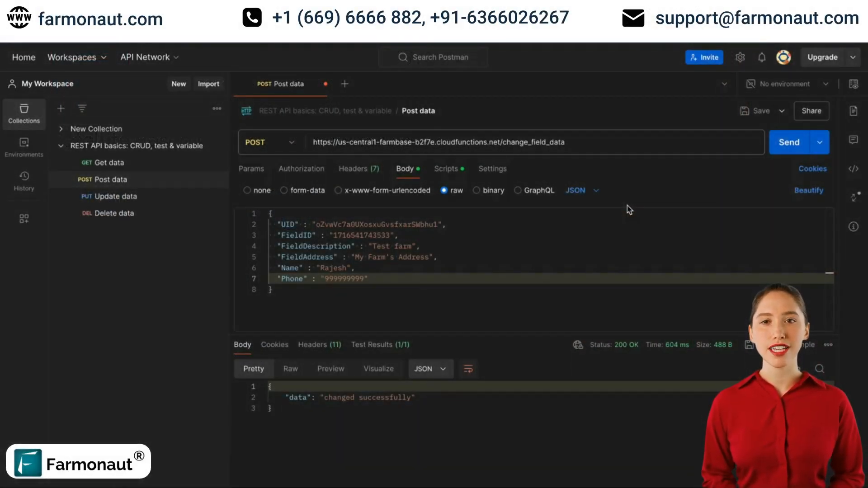868x488 pixels.
Task: Expand the Send button dropdown arrow
Action: (820, 142)
